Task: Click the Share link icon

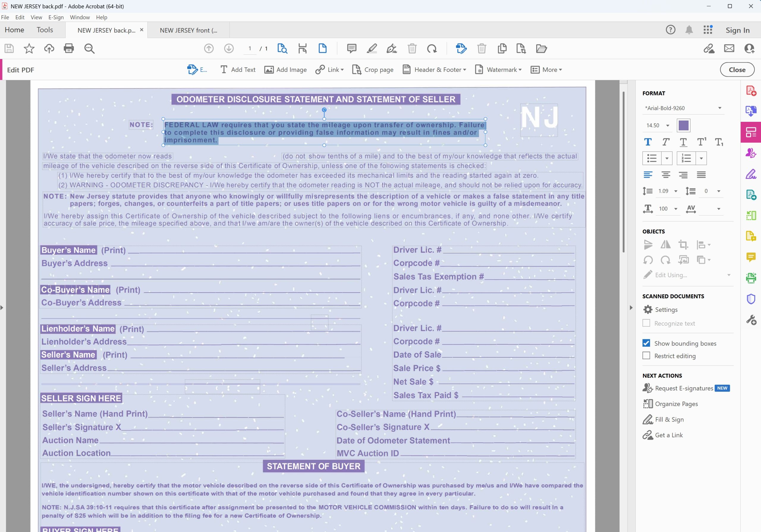Action: click(709, 49)
